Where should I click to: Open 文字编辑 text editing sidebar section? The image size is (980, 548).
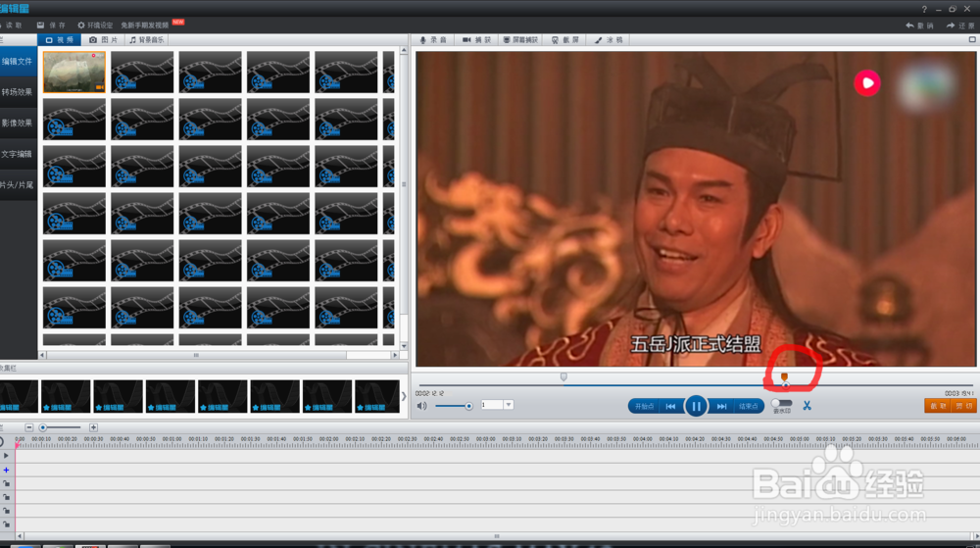coord(18,154)
